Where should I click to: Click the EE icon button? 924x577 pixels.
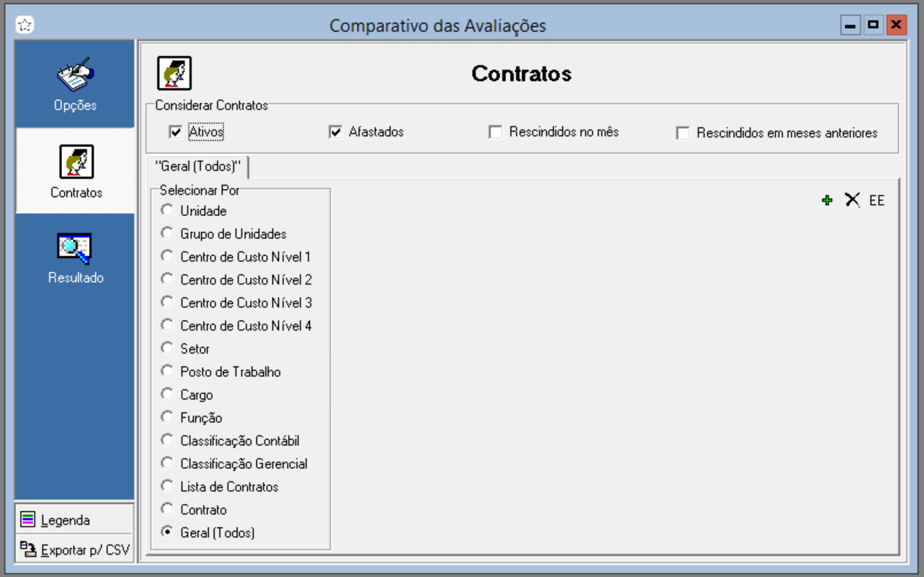click(x=876, y=201)
